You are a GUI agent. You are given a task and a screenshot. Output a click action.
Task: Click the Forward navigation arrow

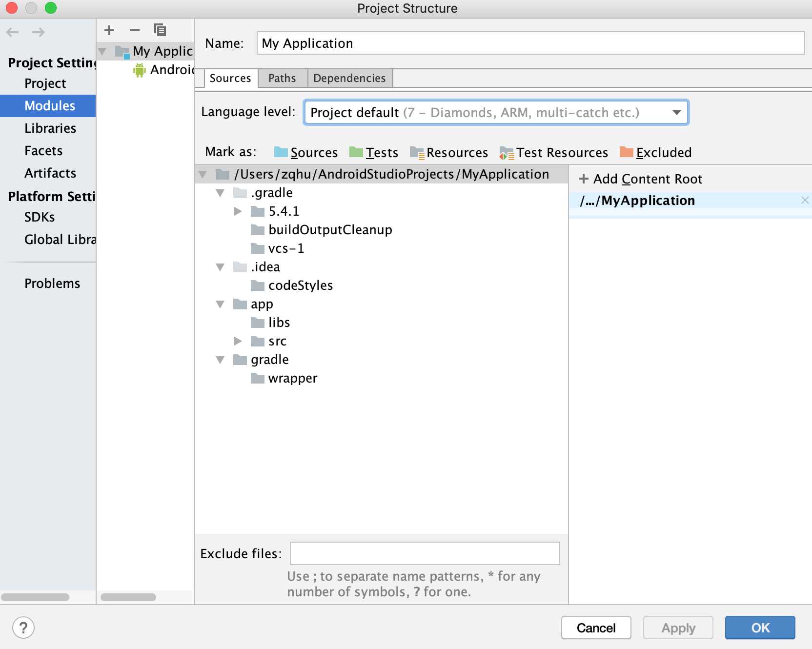tap(38, 32)
